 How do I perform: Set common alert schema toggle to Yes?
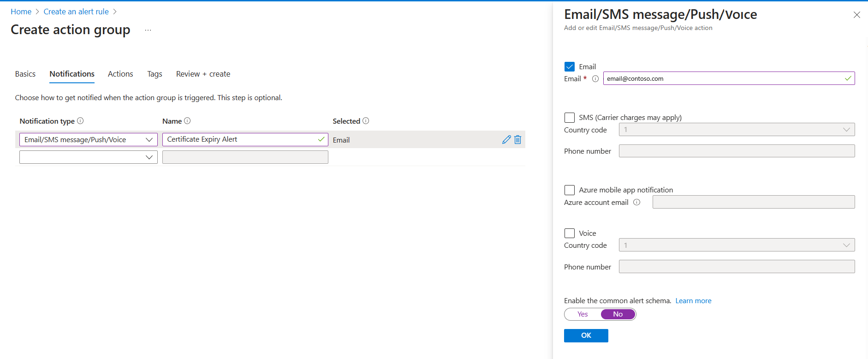tap(583, 314)
